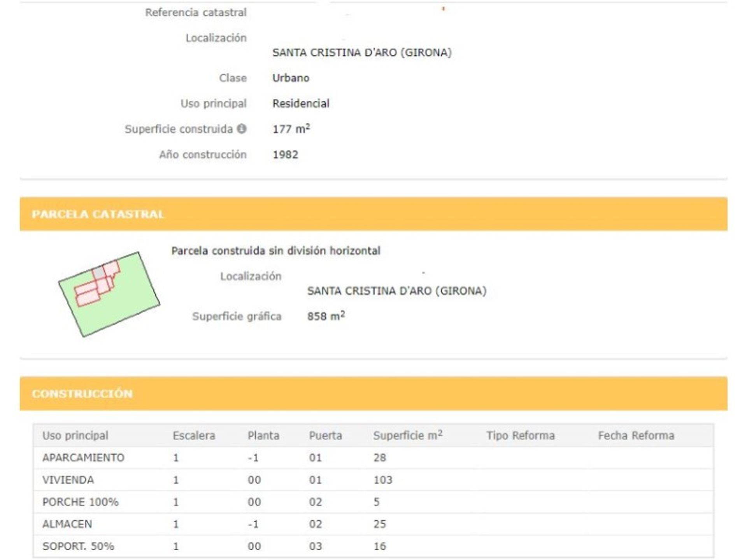Select the Planta value -1 in APARCAMIENTO row

click(253, 458)
